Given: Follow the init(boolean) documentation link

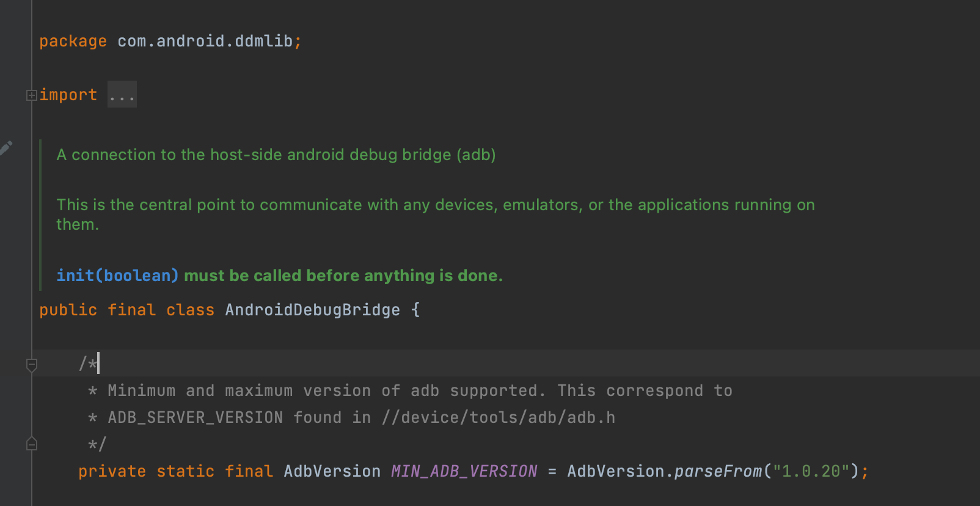Looking at the screenshot, I should 117,276.
